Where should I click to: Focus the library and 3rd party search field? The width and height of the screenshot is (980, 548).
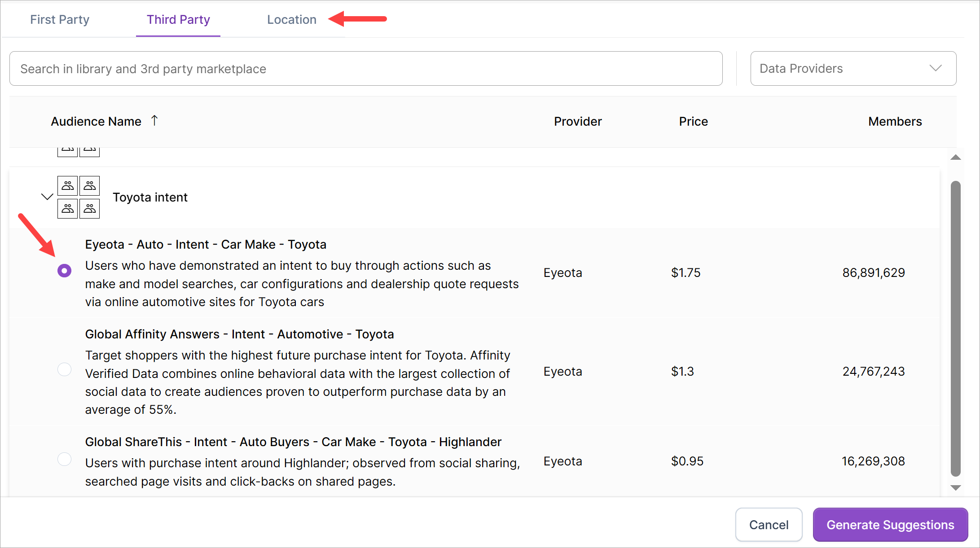(x=365, y=69)
